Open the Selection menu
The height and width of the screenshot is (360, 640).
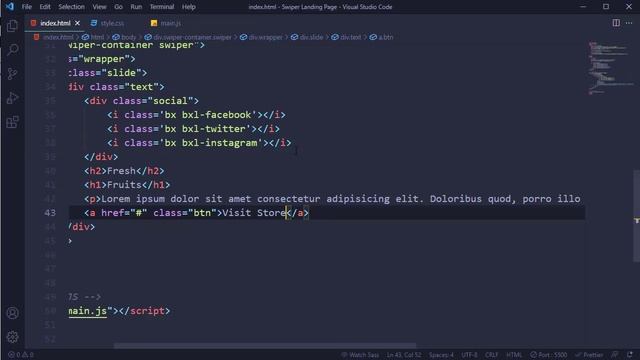(71, 7)
